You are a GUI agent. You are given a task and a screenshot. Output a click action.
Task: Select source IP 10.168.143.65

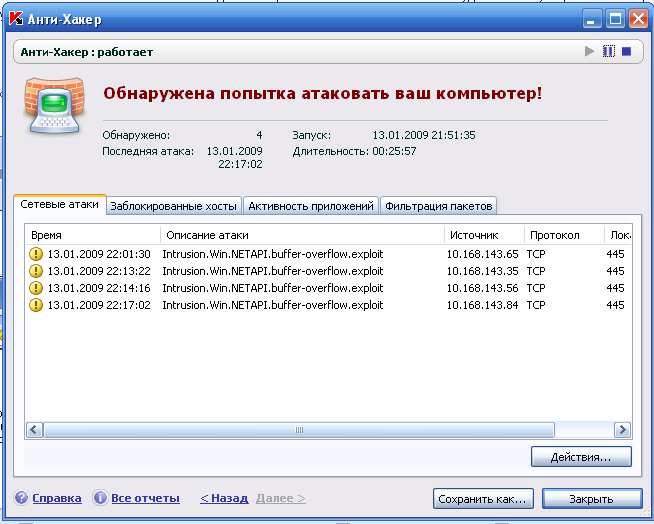482,254
